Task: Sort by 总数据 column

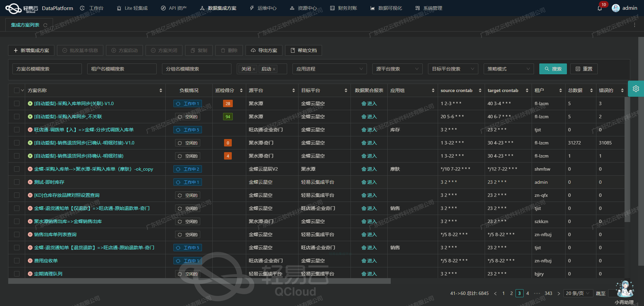Action: 591,91
